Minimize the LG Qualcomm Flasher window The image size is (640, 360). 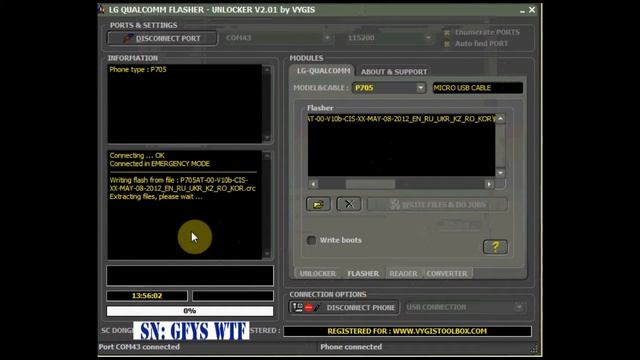click(522, 10)
